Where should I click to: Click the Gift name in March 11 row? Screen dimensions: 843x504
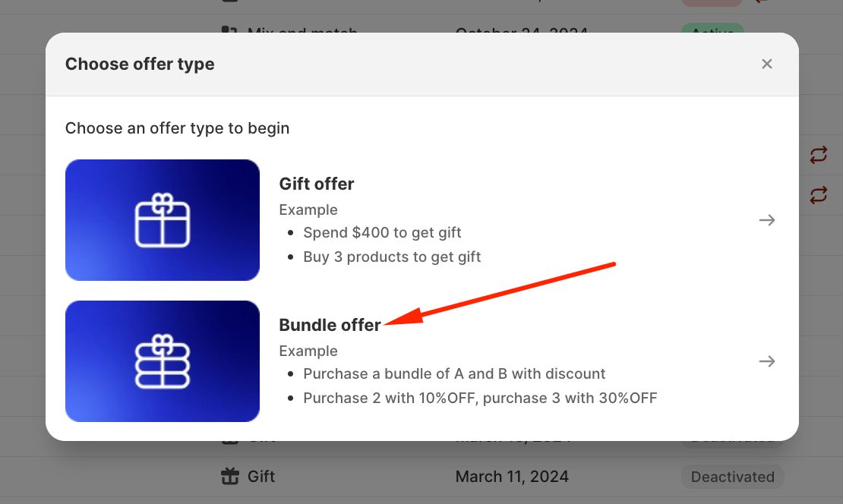coord(261,477)
